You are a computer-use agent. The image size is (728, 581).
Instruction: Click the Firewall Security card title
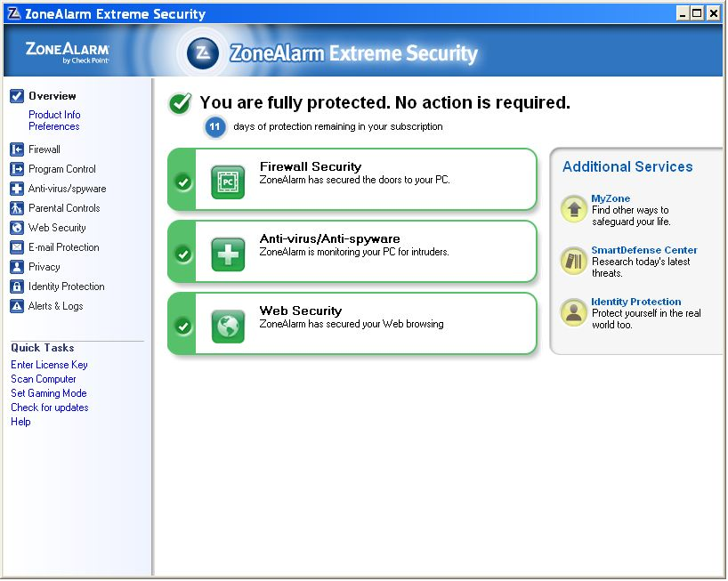click(x=311, y=166)
